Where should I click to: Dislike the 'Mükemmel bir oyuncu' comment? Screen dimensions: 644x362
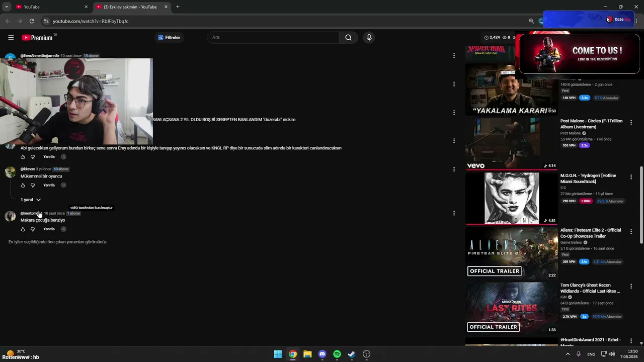pyautogui.click(x=33, y=186)
